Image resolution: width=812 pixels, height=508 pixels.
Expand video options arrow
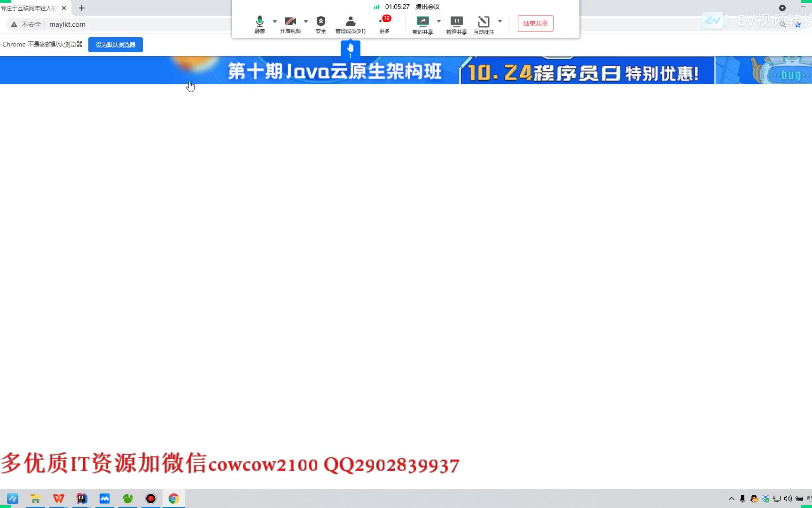pos(306,21)
